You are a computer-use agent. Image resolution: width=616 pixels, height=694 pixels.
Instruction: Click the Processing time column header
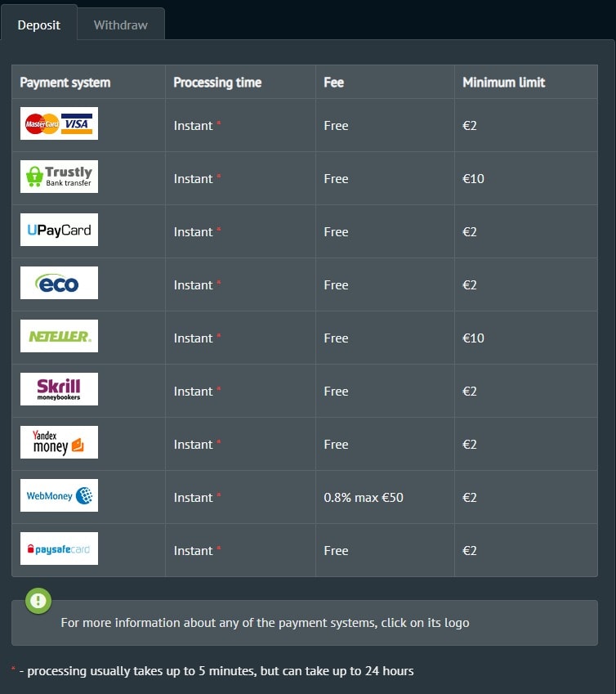[x=217, y=83]
